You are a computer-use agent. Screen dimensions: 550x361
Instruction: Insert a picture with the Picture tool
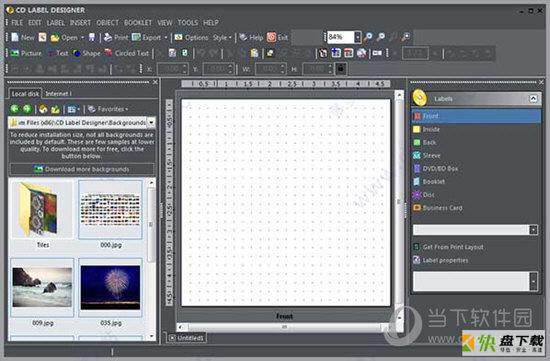click(x=26, y=53)
